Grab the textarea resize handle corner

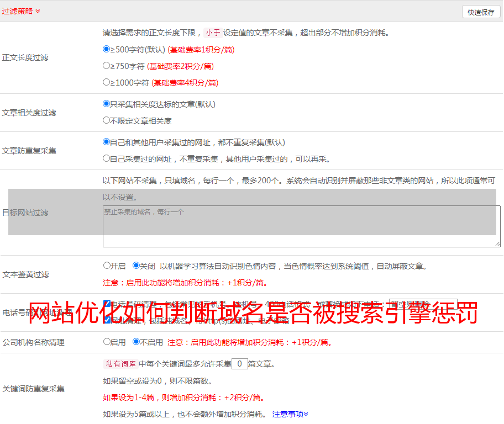tap(497, 244)
